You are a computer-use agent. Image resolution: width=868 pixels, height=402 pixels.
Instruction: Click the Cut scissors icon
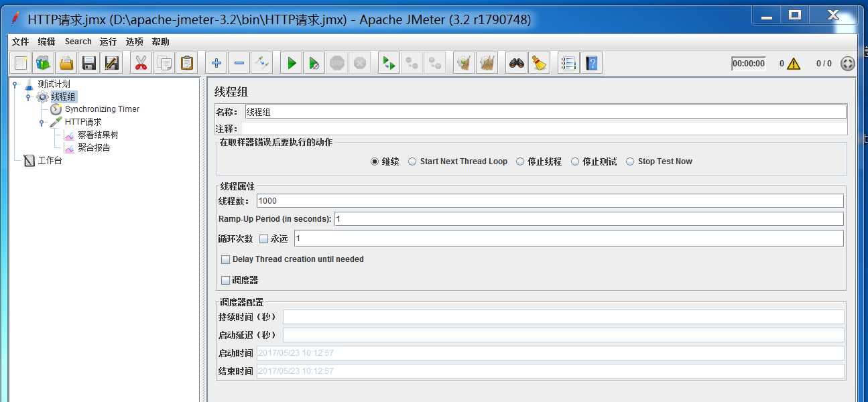tap(141, 64)
